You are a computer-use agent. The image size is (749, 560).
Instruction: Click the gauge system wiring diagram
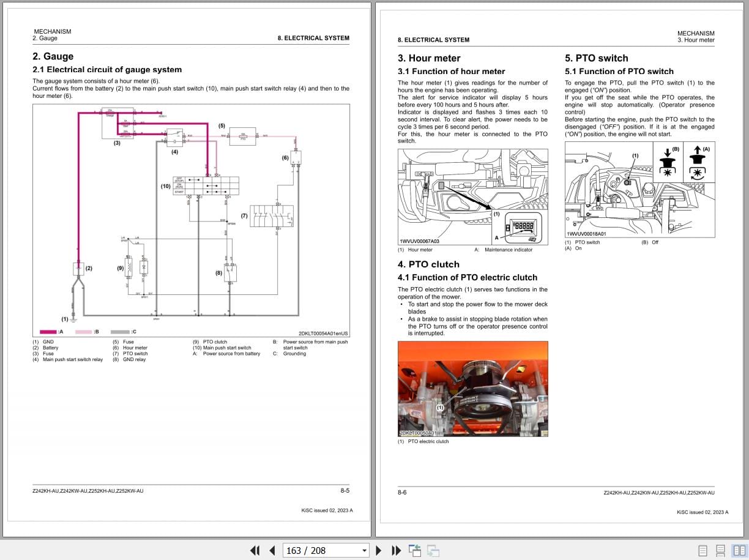pos(191,220)
